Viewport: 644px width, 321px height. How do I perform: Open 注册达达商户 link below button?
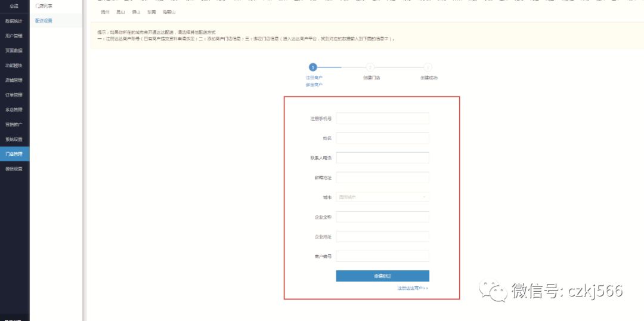(x=413, y=288)
